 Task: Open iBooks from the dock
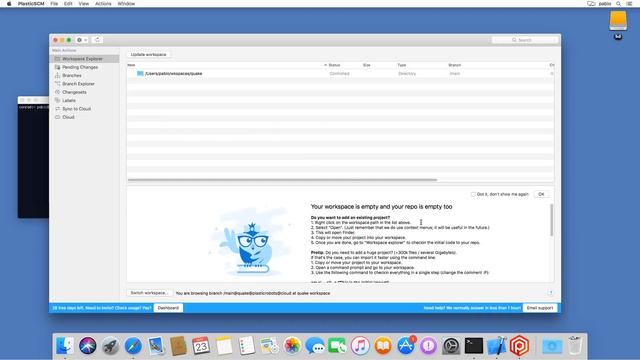pyautogui.click(x=383, y=346)
